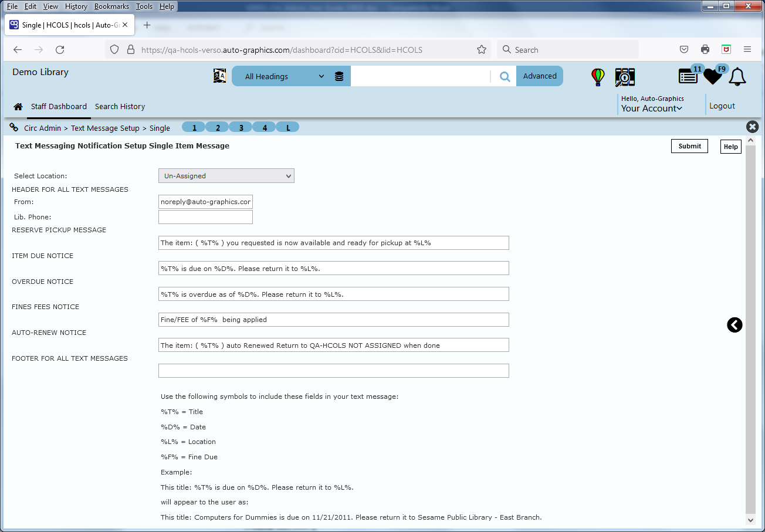Click the padlock site info icon
The width and height of the screenshot is (765, 532).
tap(131, 50)
